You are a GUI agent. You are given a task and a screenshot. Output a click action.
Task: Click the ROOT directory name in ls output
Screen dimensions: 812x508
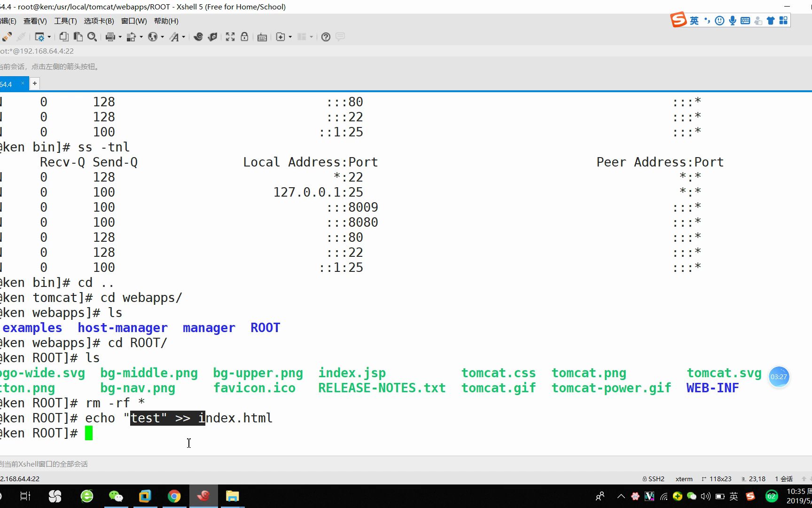pos(265,328)
